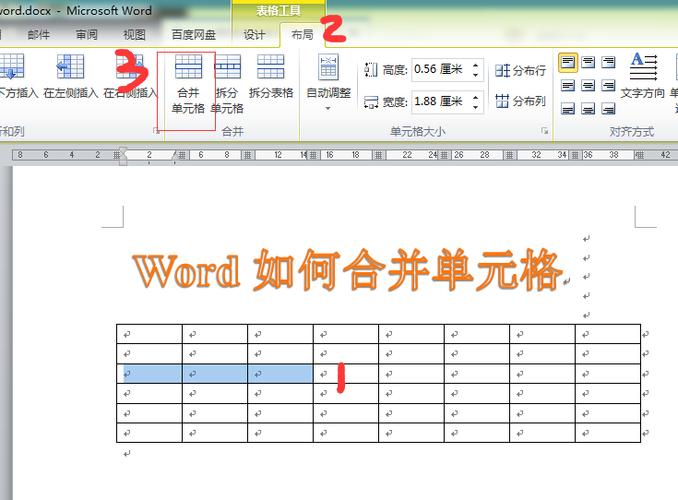This screenshot has height=500, width=678.
Task: Select Align Top Right alignment icon
Action: point(608,62)
